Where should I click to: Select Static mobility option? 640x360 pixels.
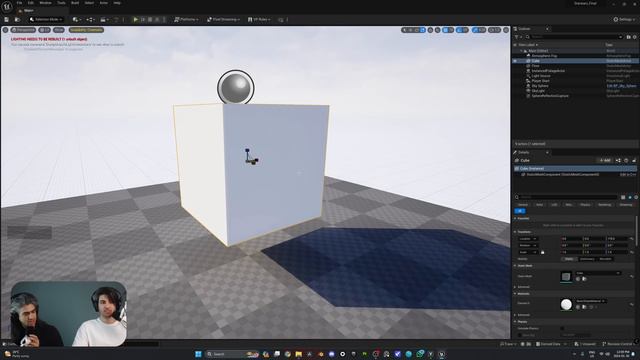click(569, 259)
